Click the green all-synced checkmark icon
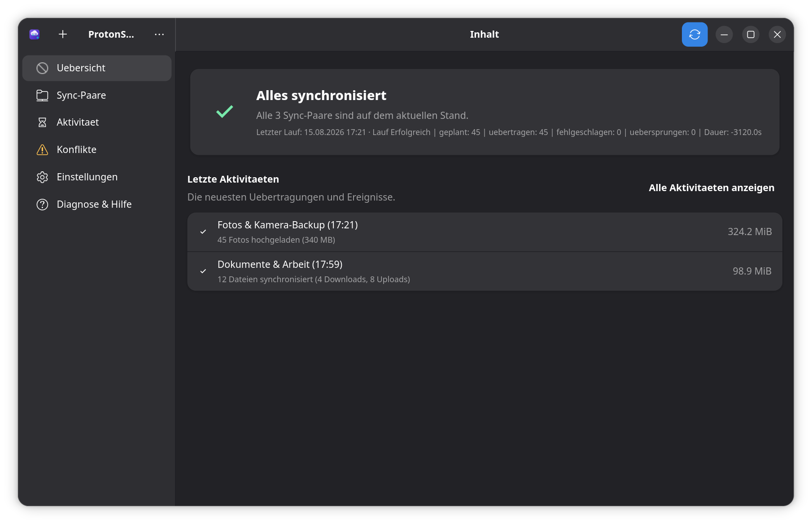The width and height of the screenshot is (812, 524). pos(224,111)
